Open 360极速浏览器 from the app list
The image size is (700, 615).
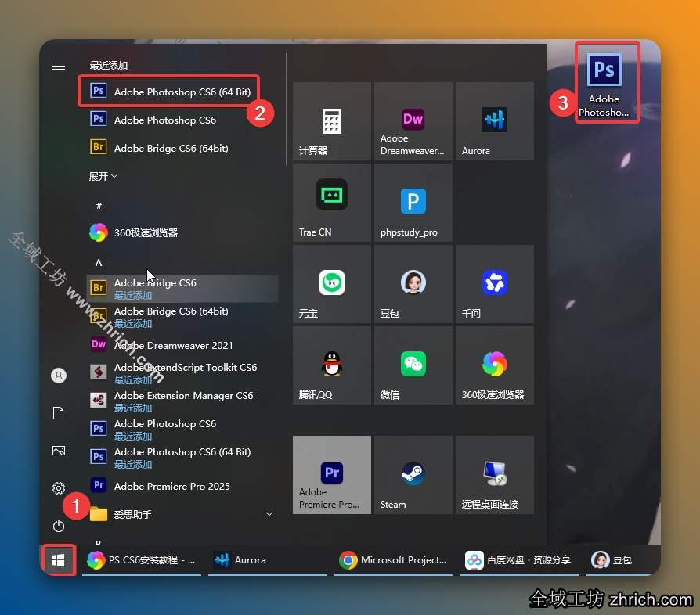(x=182, y=232)
